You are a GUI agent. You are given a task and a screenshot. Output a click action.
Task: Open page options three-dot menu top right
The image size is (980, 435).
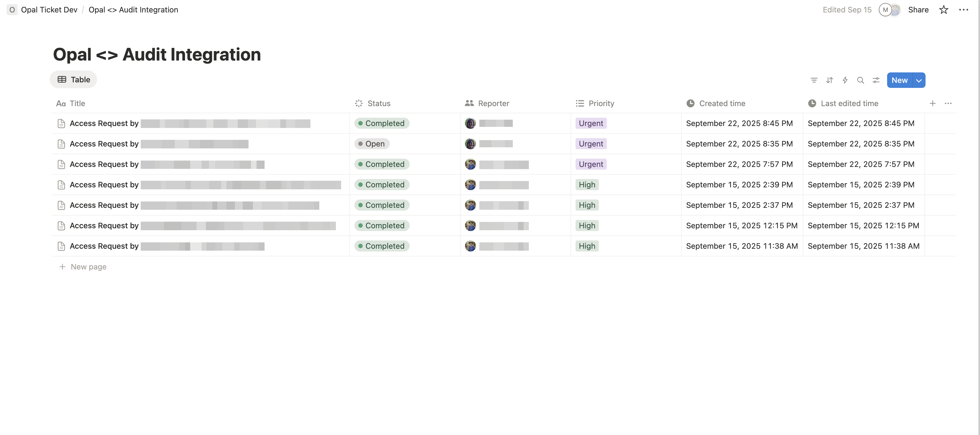(963, 10)
